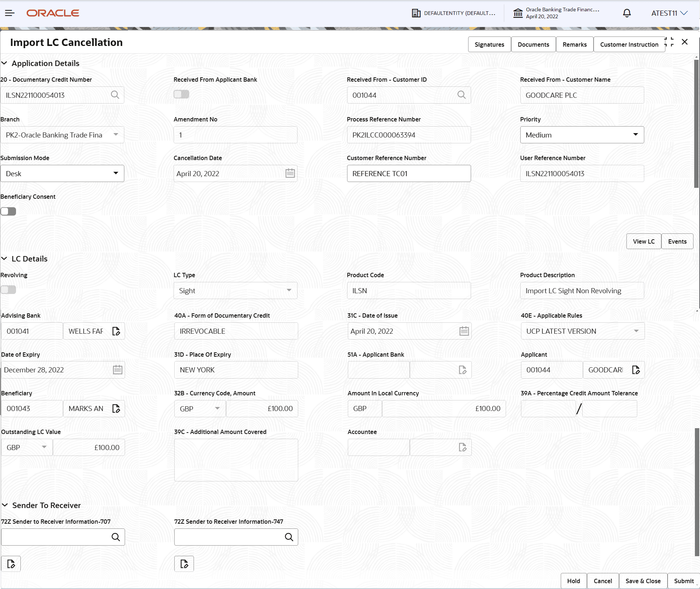700x589 pixels.
Task: Change the Submission Mode selection
Action: point(116,173)
